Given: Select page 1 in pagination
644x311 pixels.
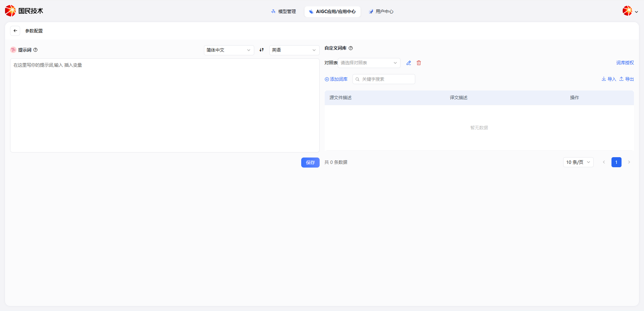Looking at the screenshot, I should tap(616, 162).
